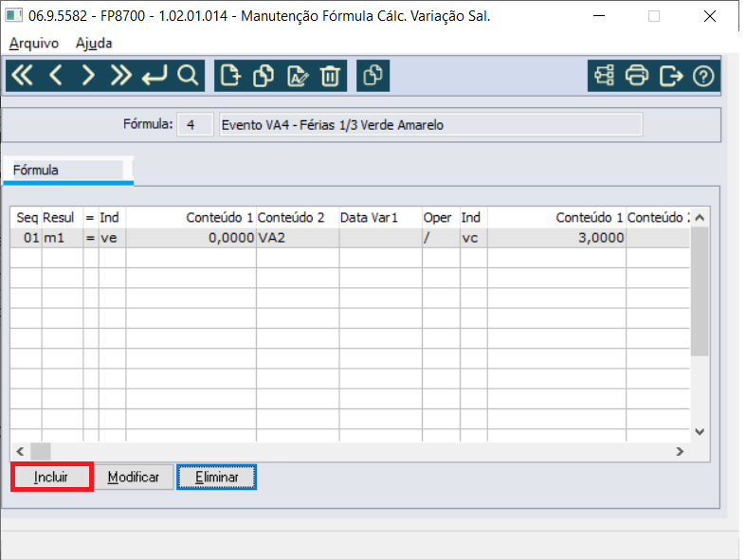Click the horizontal scrollbar right arrow

click(680, 451)
